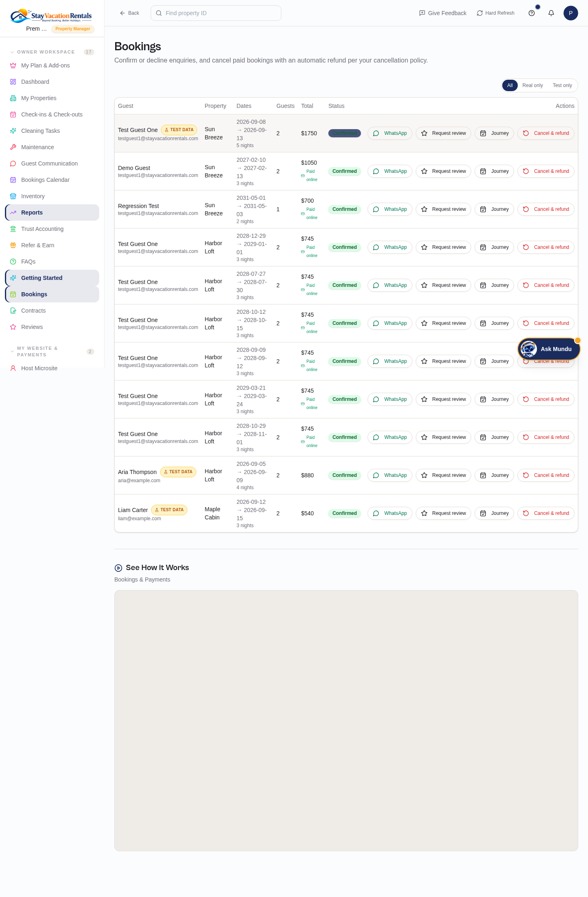The width and height of the screenshot is (588, 897).
Task: Click the Ask Mundu robot avatar
Action: (529, 349)
